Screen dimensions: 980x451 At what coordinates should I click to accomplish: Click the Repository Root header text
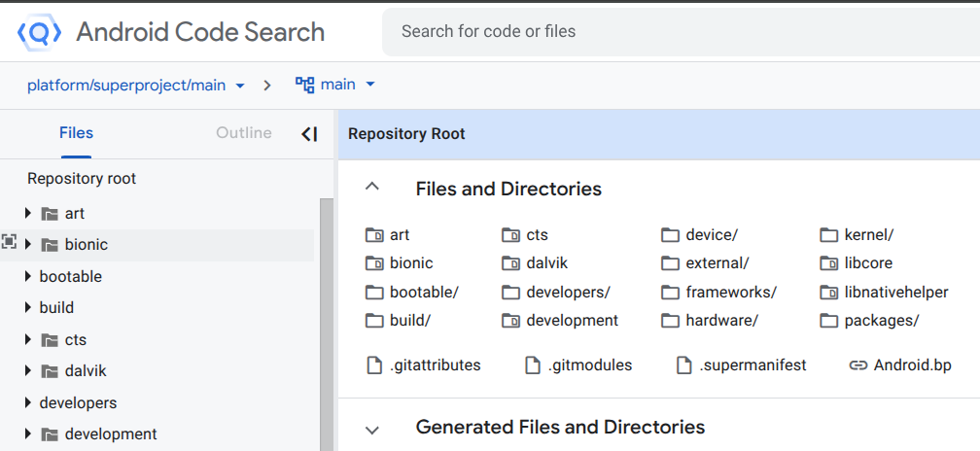point(406,134)
